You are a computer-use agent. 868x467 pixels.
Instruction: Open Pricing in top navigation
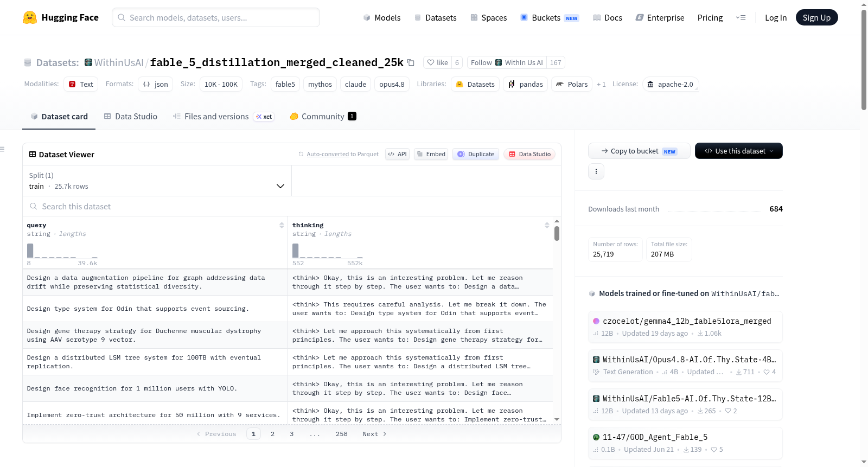(710, 17)
